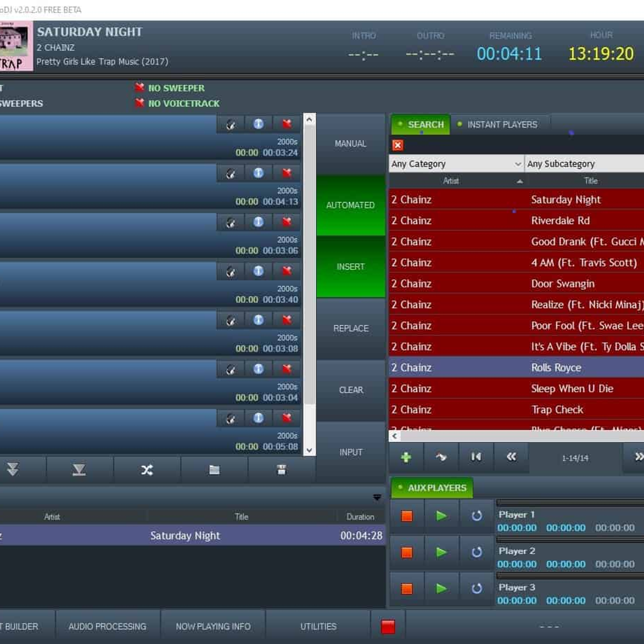The height and width of the screenshot is (644, 644).
Task: Toggle loop on Player 1
Action: pos(477,516)
